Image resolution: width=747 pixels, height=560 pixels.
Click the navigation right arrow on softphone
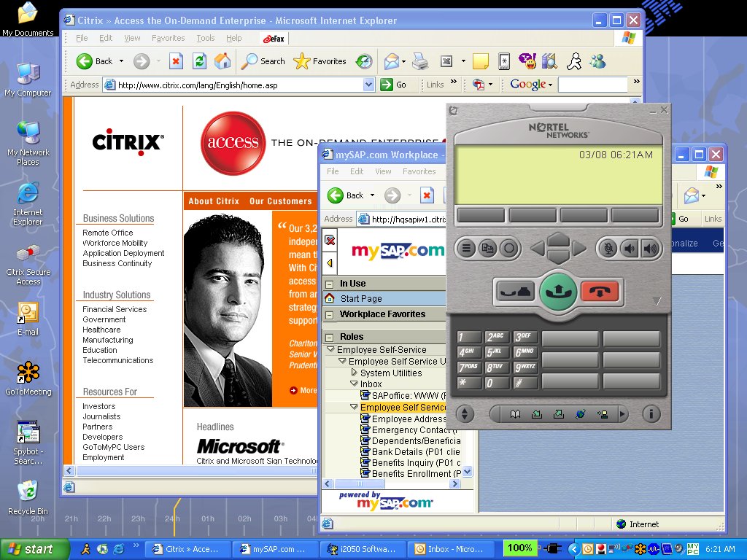coord(578,248)
